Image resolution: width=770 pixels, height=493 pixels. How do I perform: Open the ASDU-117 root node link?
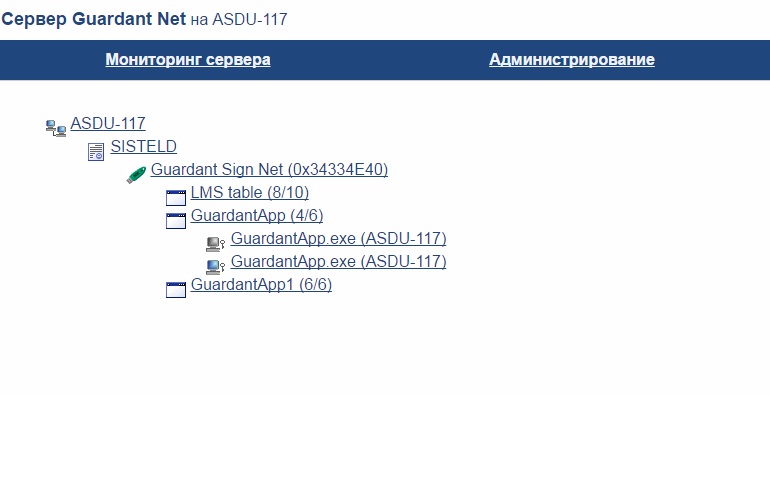pyautogui.click(x=108, y=124)
